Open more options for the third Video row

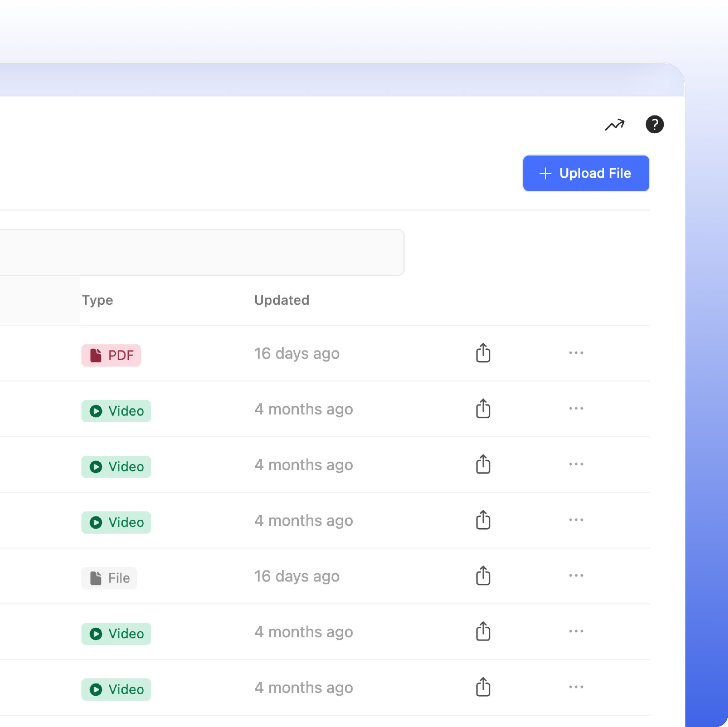pos(576,520)
